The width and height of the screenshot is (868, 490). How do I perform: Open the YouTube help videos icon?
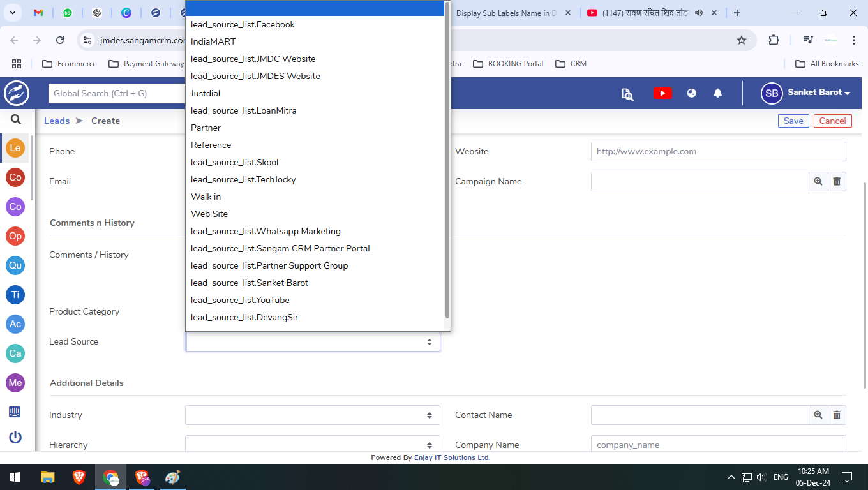[662, 93]
